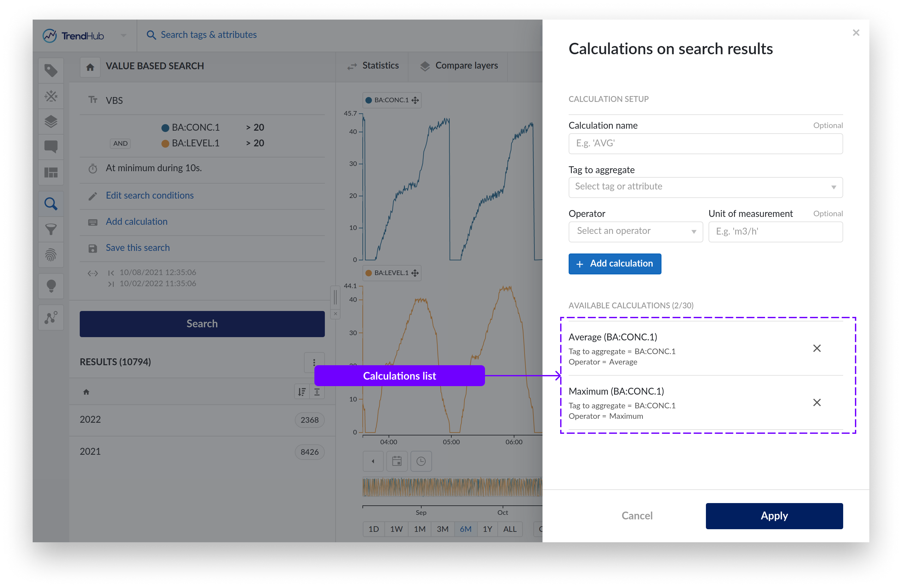Delete the Maximum (BA:CONC.1) calculation

pos(816,402)
